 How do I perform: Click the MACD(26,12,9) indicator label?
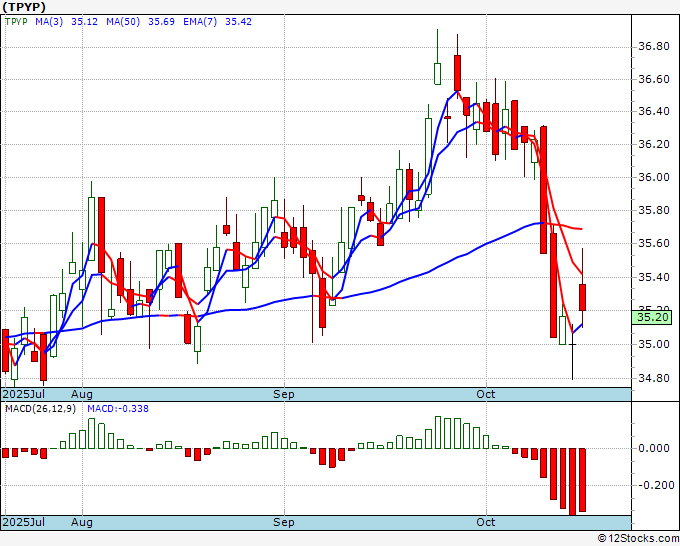[x=40, y=409]
